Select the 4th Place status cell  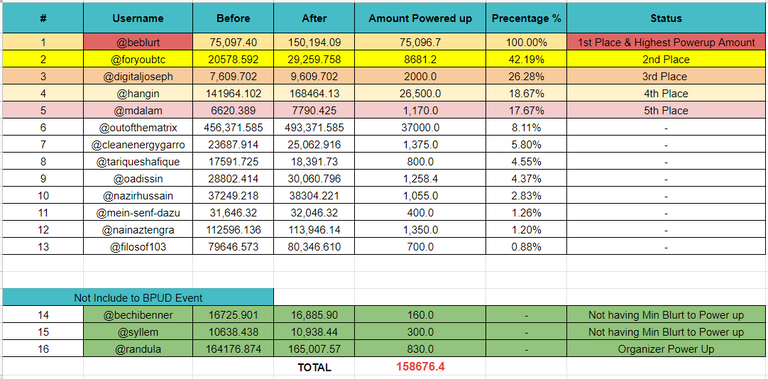(x=666, y=94)
